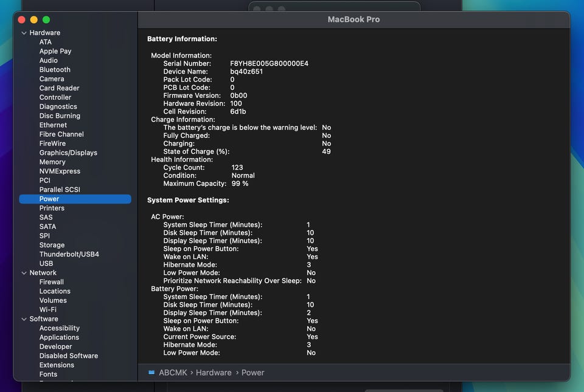Open the Wi-Fi network entry

(x=48, y=309)
